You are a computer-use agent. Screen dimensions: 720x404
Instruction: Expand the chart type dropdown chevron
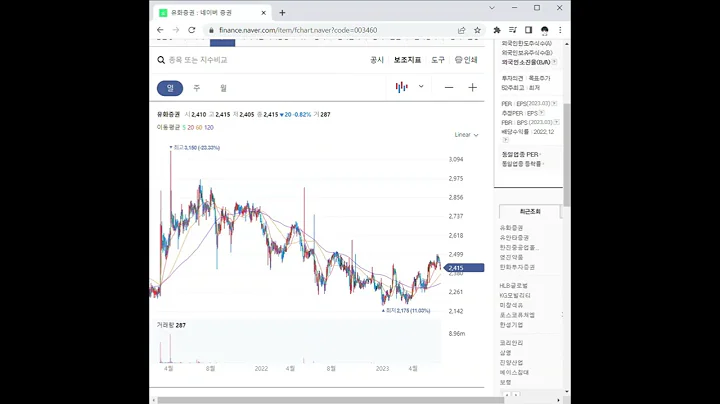coord(421,86)
